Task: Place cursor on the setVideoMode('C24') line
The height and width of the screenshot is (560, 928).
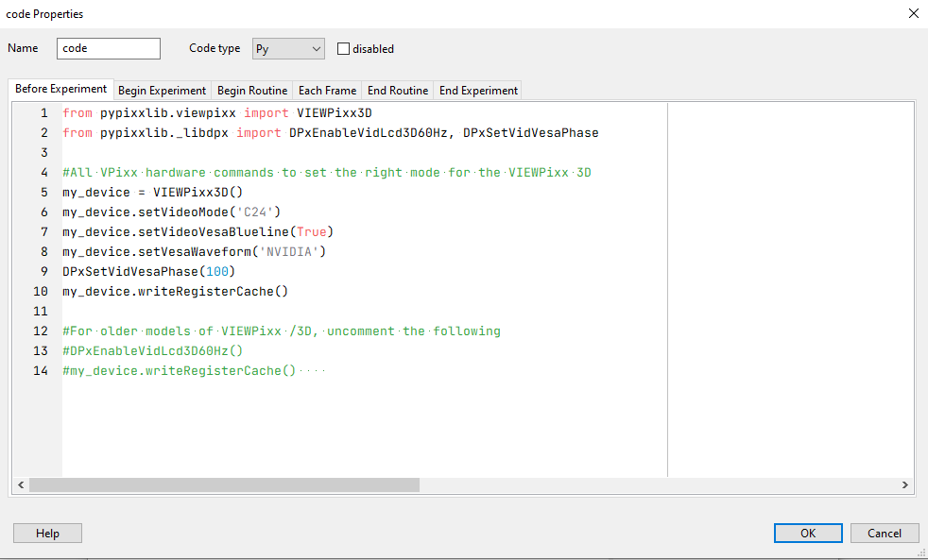Action: (x=171, y=212)
